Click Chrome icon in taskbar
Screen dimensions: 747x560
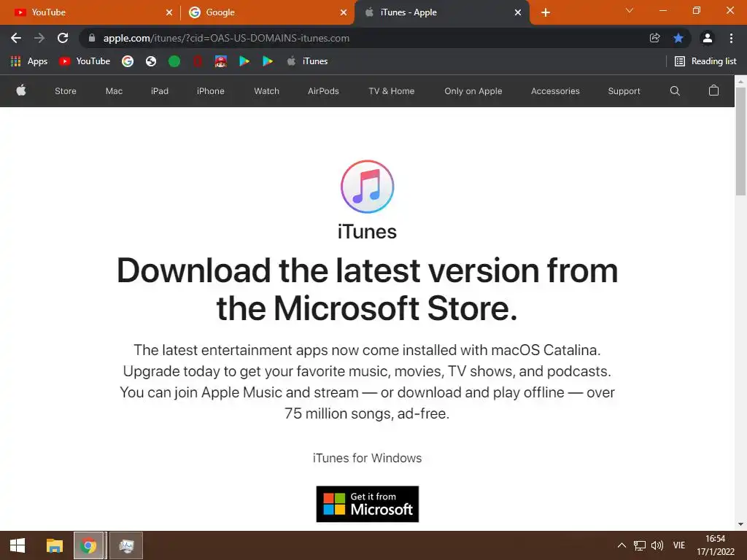coord(88,545)
